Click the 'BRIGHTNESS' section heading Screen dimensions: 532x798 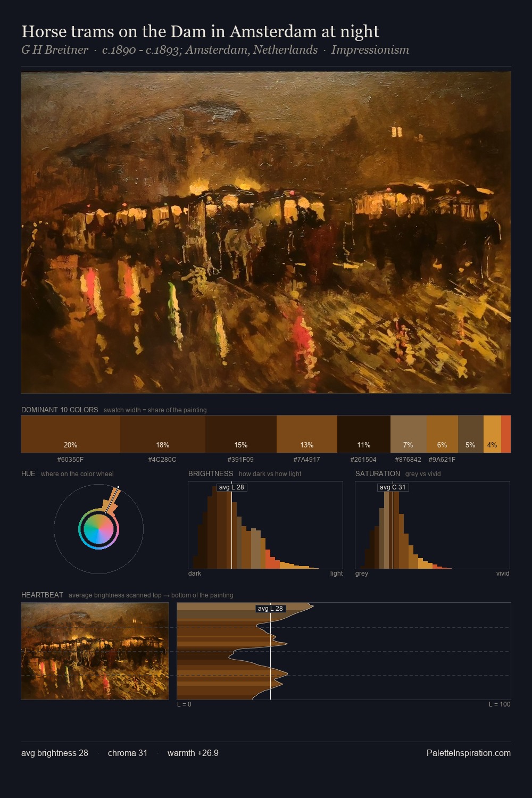(x=211, y=473)
